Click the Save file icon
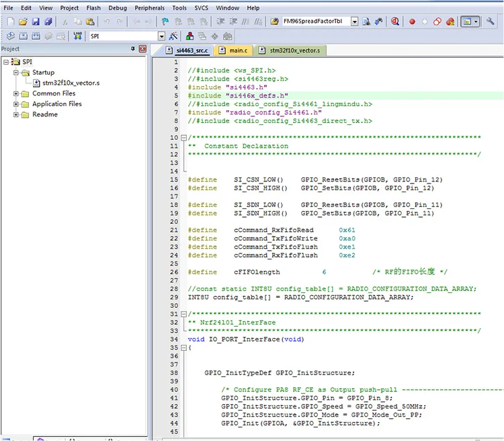Viewport: 504px width, 441px height. click(36, 22)
